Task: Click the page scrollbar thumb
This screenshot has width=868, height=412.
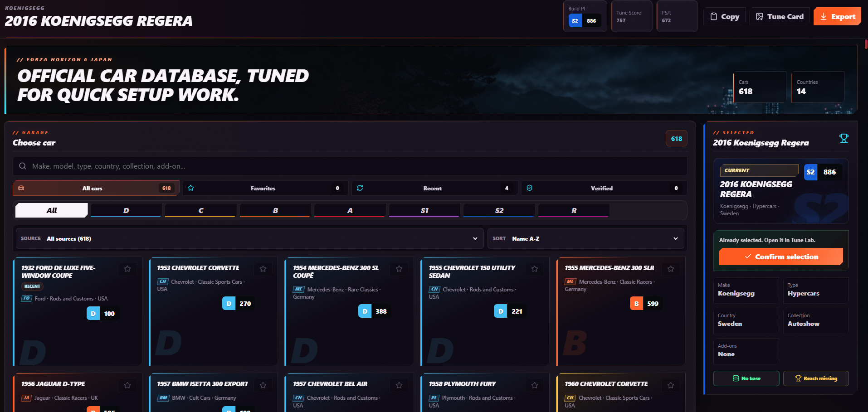Action: click(x=866, y=44)
